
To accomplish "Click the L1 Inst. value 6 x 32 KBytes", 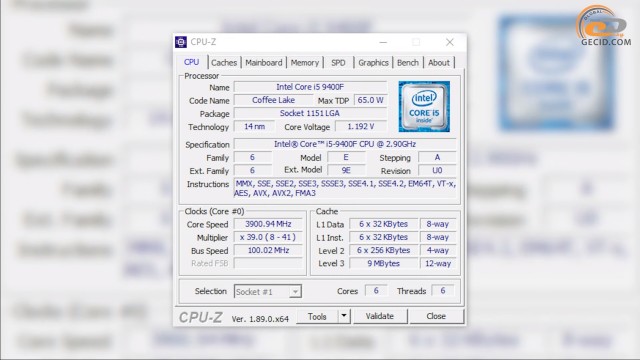I will (x=383, y=237).
